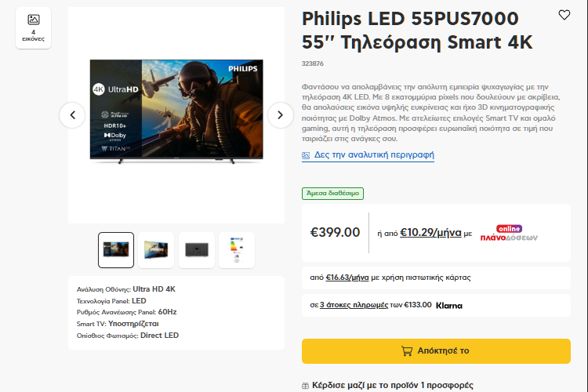Select the third back-view TV thumbnail
The width and height of the screenshot is (588, 392).
point(196,250)
